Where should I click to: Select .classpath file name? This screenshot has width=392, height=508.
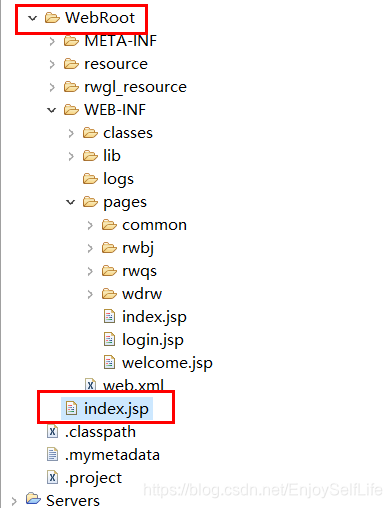click(x=100, y=432)
